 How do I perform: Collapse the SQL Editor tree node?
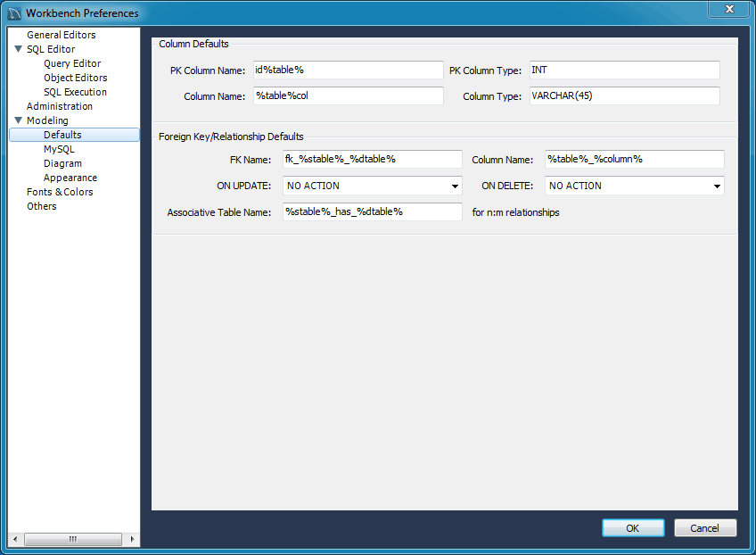(x=19, y=49)
